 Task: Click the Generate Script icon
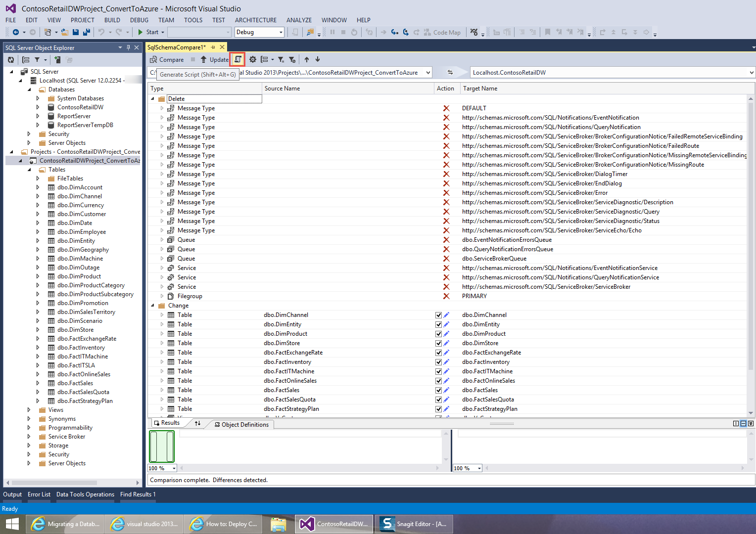click(x=238, y=59)
